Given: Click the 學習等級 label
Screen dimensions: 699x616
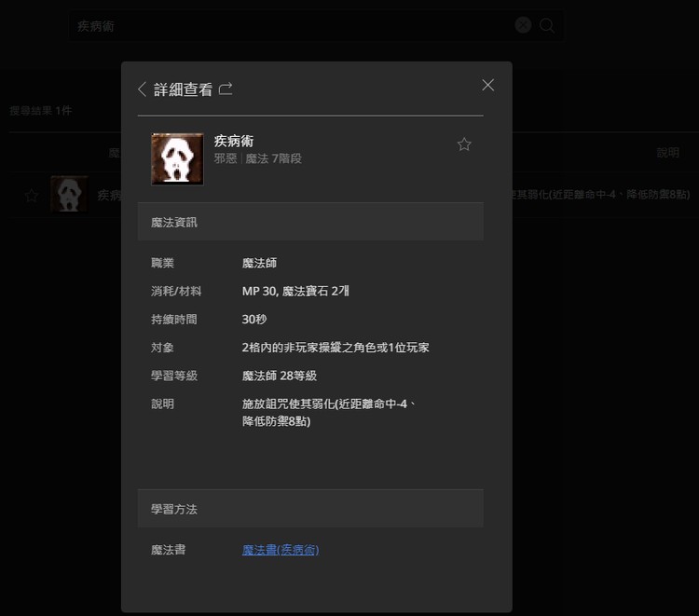Looking at the screenshot, I should tap(174, 376).
